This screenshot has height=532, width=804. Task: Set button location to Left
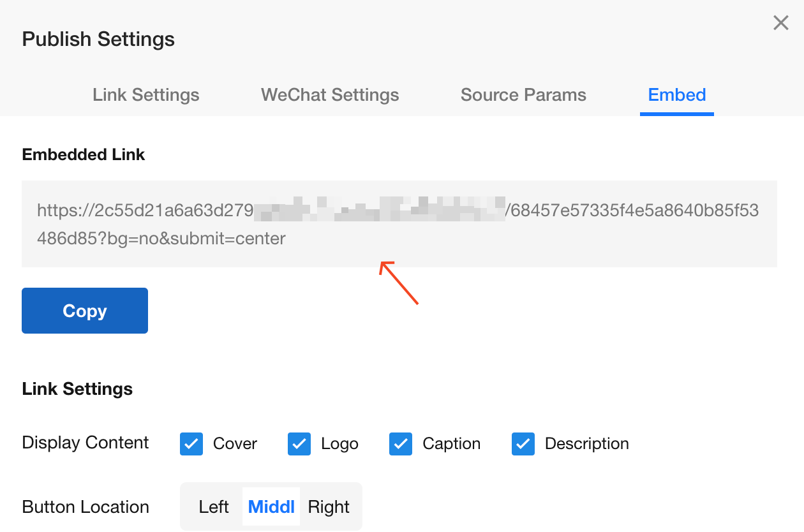pos(213,507)
